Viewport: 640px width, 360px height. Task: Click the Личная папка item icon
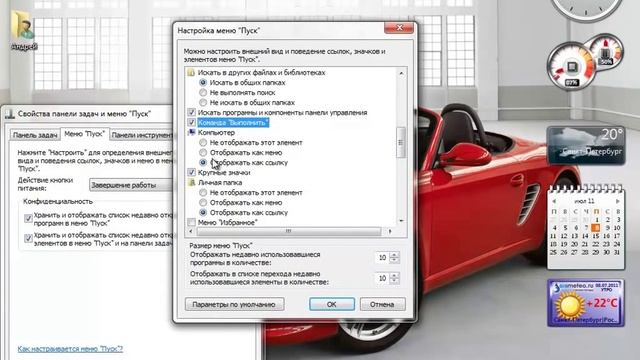point(191,182)
